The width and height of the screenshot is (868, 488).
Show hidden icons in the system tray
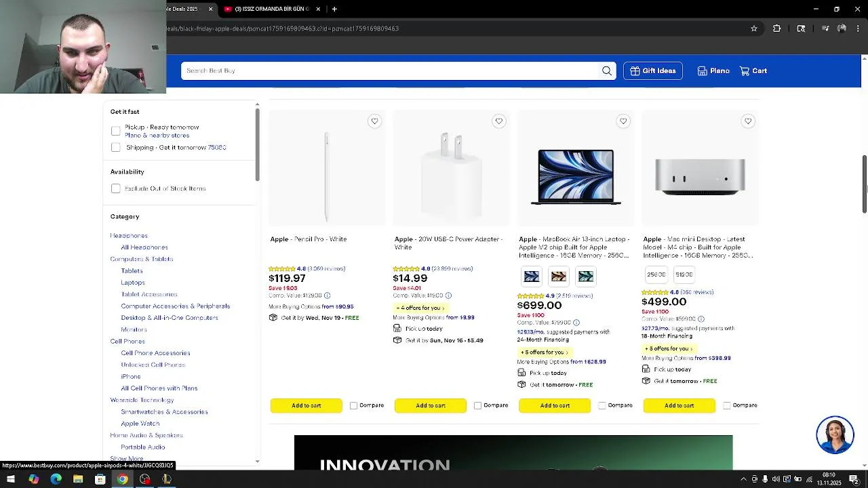tap(743, 479)
